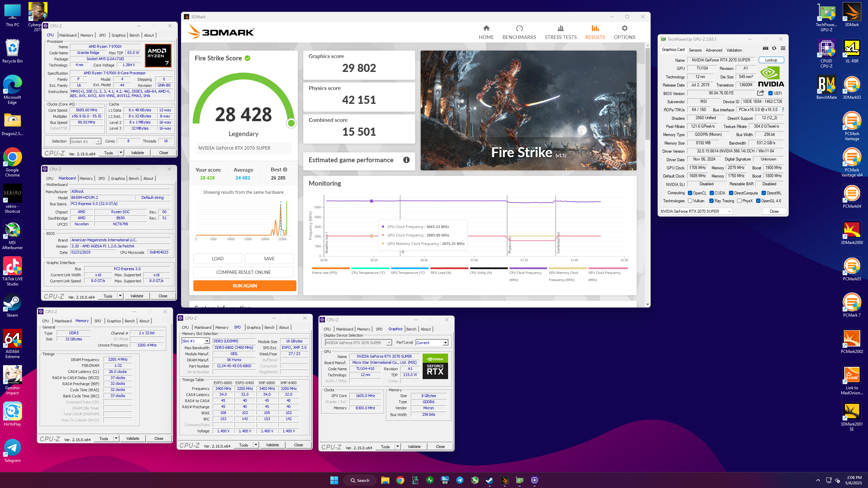Open the Options gear icon in 3DMark

coord(624,28)
